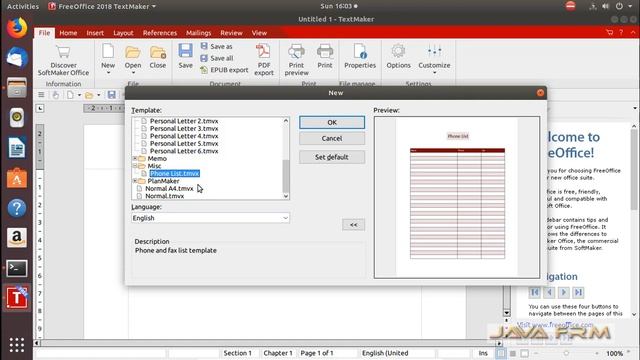640x360 pixels.
Task: Open Activities overview
Action: click(23, 6)
